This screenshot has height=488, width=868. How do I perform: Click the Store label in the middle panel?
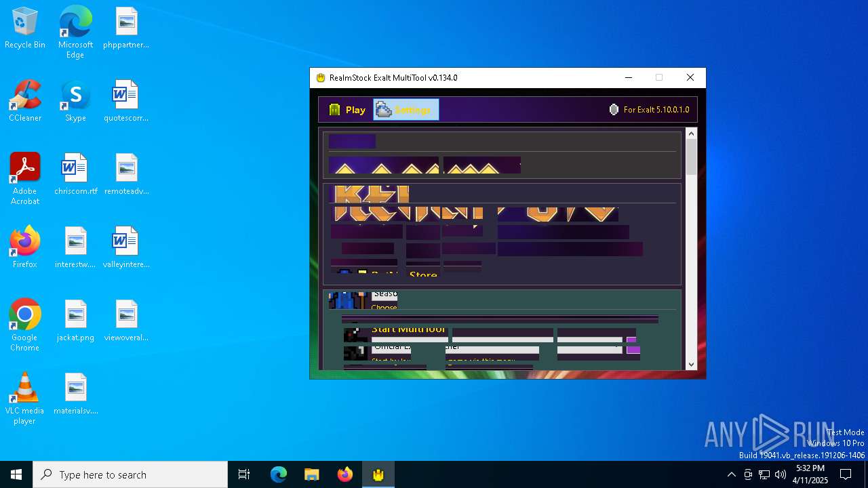click(423, 274)
